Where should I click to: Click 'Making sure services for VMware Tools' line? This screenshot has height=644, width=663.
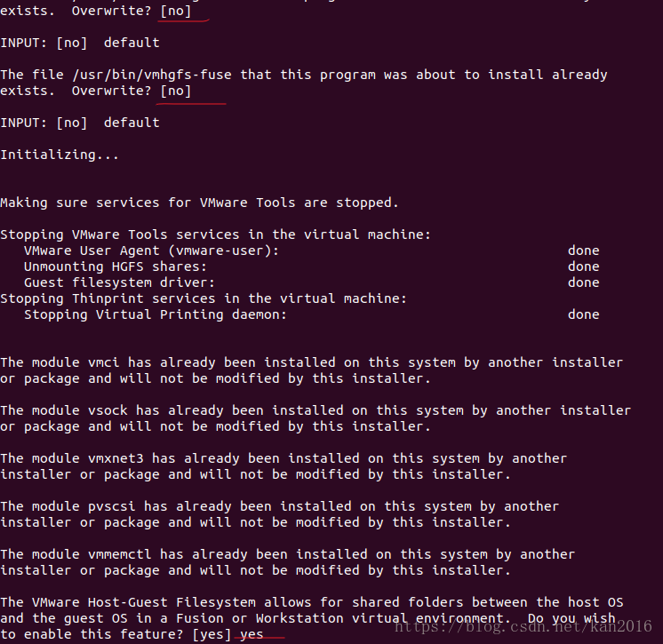coord(199,203)
